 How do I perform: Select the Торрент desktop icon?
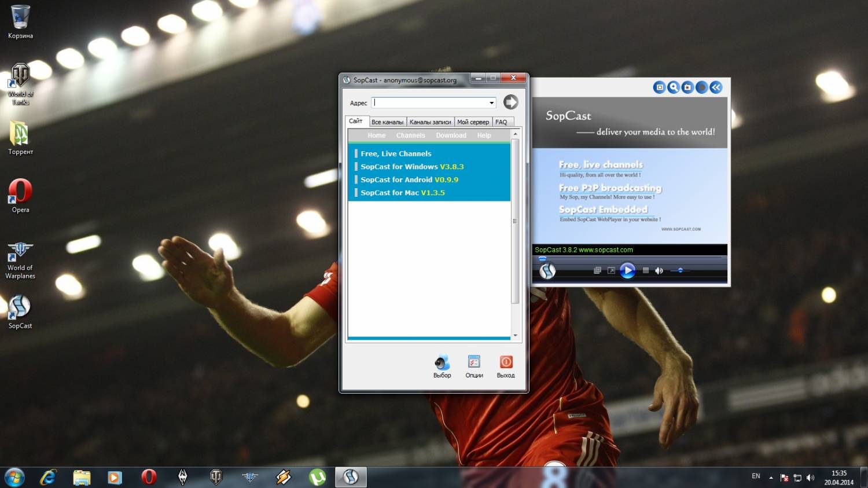pyautogui.click(x=20, y=138)
